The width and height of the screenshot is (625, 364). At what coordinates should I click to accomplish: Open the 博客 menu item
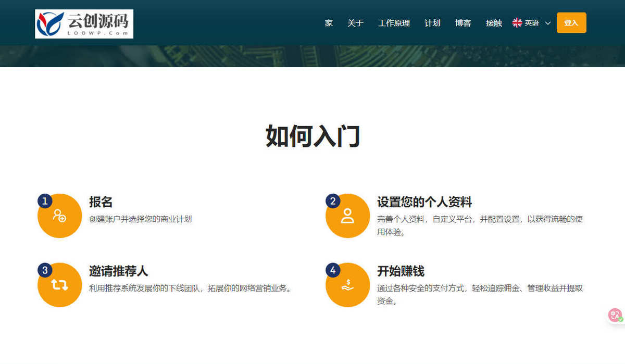pyautogui.click(x=463, y=23)
